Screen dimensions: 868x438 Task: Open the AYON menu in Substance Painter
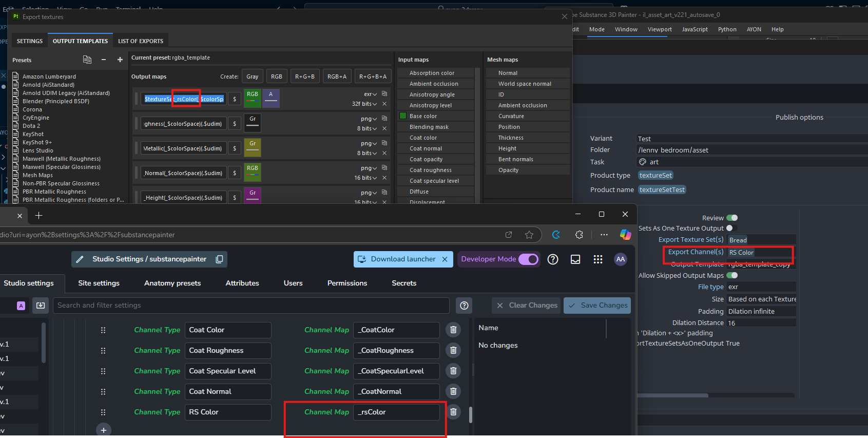pyautogui.click(x=754, y=29)
